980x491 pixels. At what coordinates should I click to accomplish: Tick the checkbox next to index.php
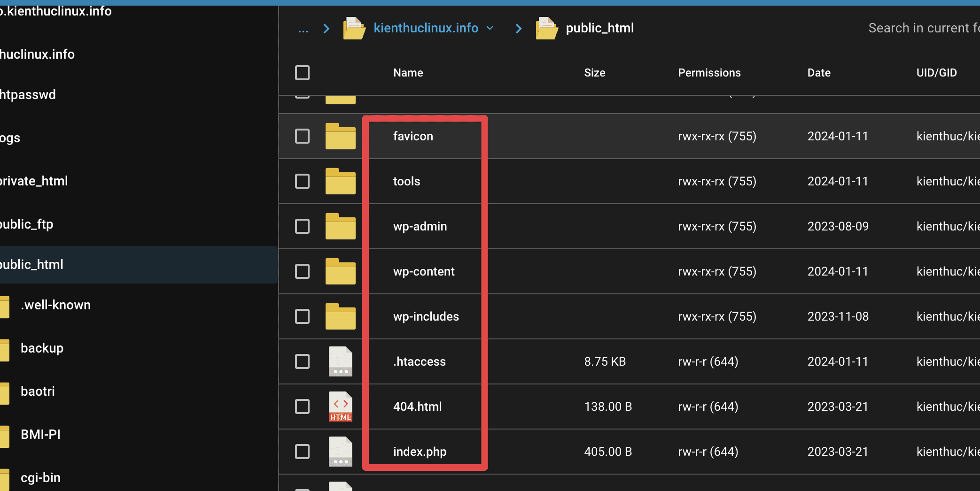click(x=302, y=452)
